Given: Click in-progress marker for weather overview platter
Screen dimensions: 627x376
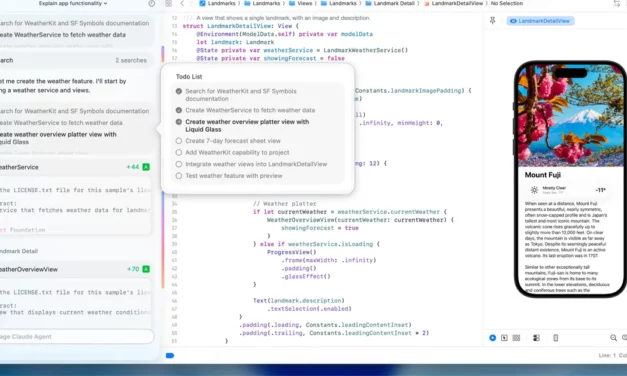Looking at the screenshot, I should coord(179,122).
